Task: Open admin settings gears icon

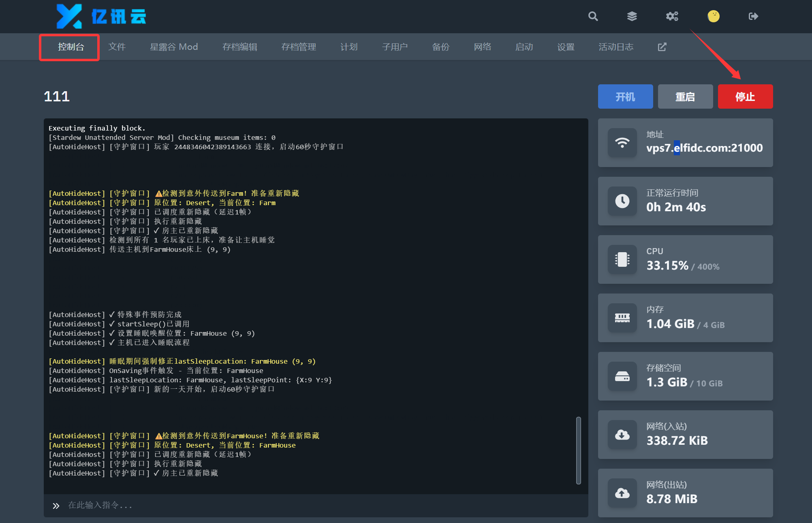Action: 672,16
